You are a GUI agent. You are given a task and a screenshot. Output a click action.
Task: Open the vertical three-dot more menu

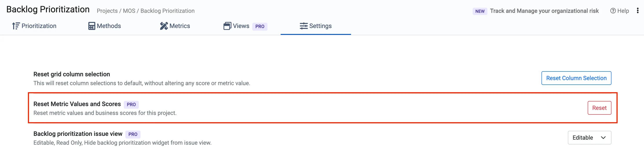coord(637,11)
